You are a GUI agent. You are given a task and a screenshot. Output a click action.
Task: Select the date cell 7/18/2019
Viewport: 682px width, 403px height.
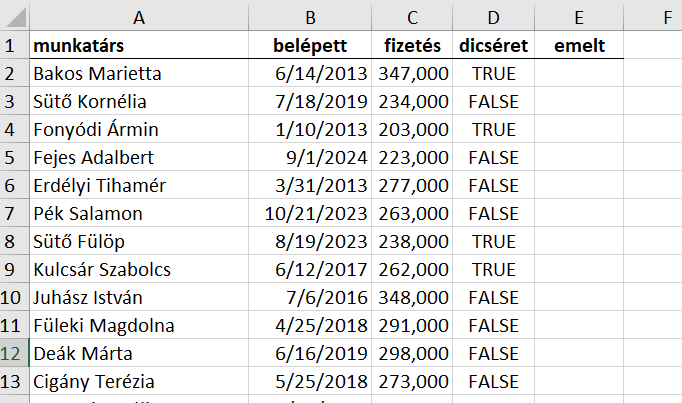click(x=310, y=101)
